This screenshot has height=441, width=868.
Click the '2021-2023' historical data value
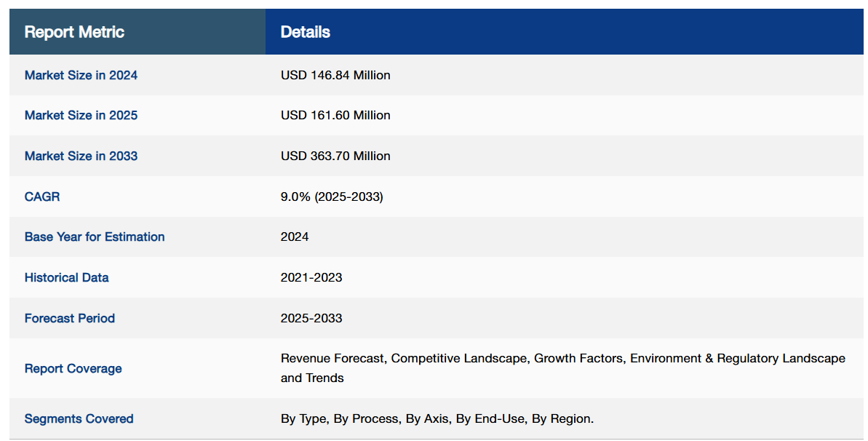click(311, 277)
